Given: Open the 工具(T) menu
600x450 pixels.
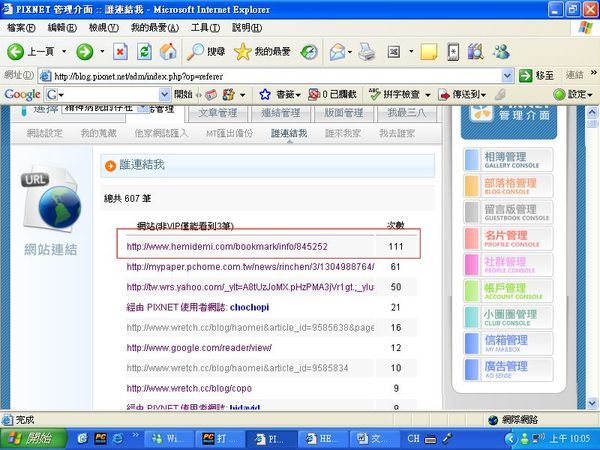Looking at the screenshot, I should [205, 28].
